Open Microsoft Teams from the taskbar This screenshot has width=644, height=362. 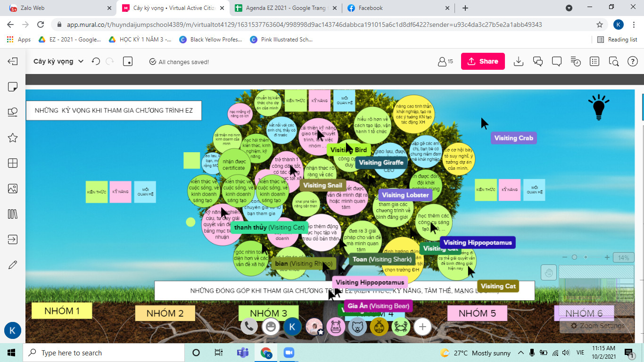242,353
